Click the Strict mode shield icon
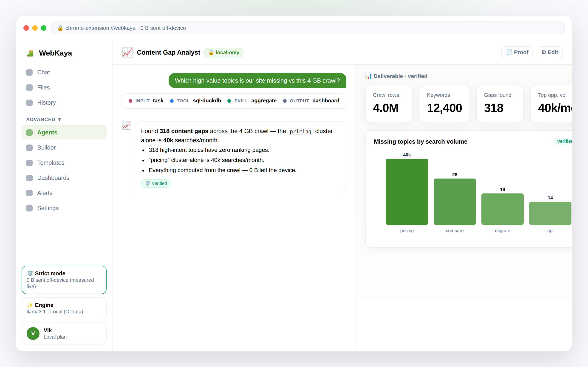Screen dimensions: 588x367 tap(30, 273)
